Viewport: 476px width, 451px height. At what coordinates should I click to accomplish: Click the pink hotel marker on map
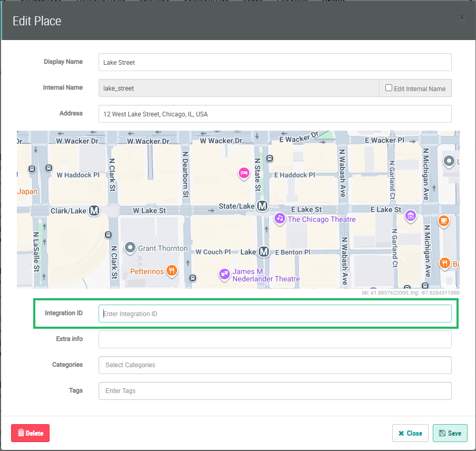point(244,173)
